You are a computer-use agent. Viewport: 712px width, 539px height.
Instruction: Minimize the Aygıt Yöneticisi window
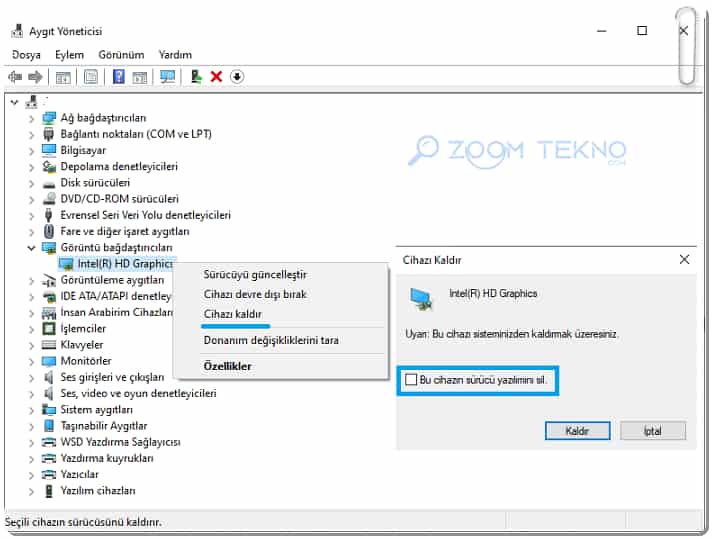click(x=602, y=31)
